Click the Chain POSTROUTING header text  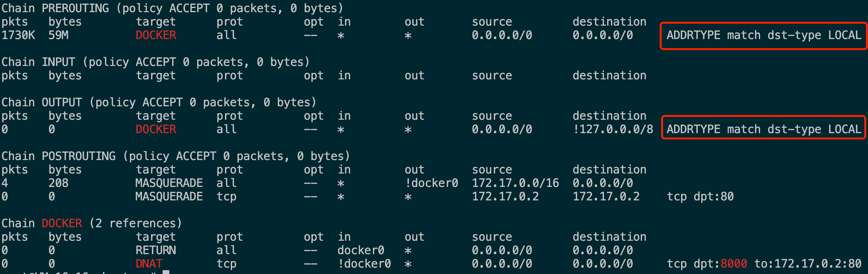pos(175,156)
